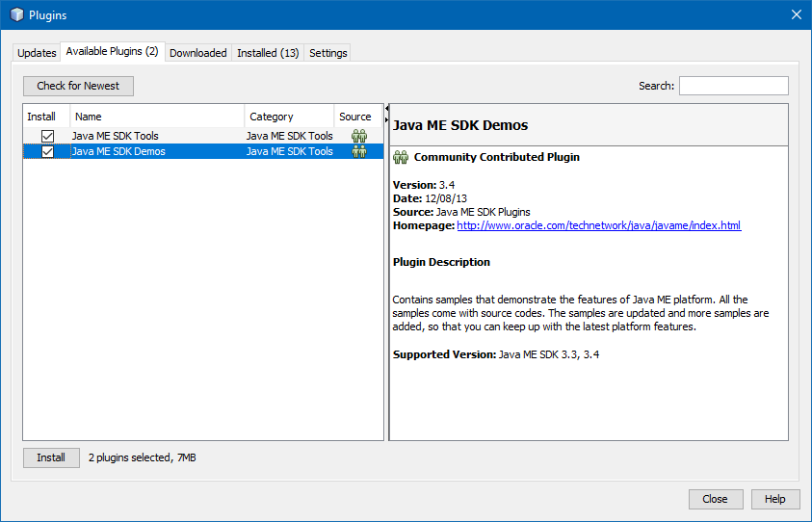Click community source icon for Java ME SDK Tools row
This screenshot has width=812, height=522.
coord(359,136)
